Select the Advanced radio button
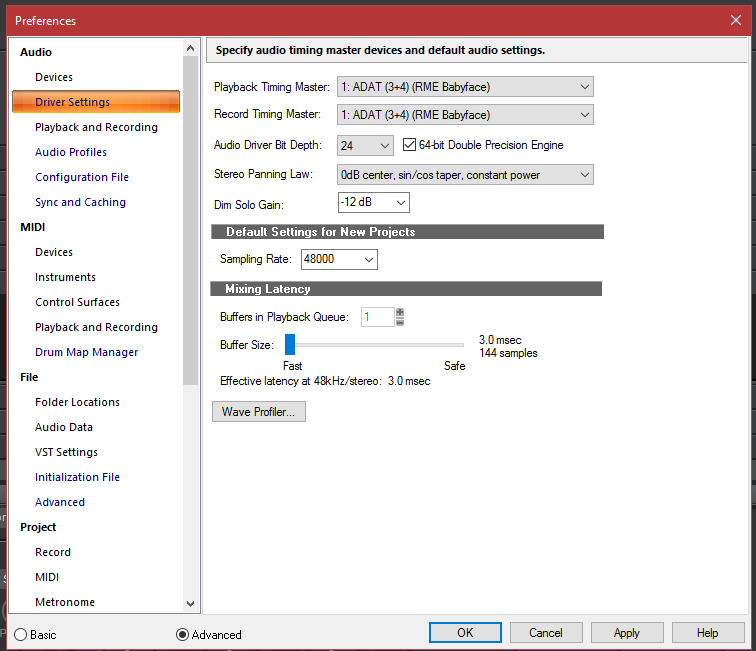This screenshot has width=756, height=651. pyautogui.click(x=182, y=634)
